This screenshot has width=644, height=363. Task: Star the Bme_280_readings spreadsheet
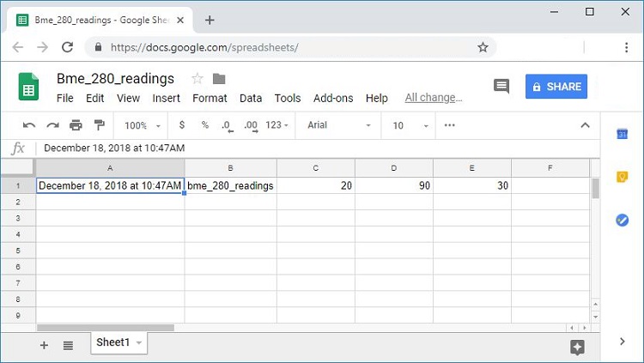tap(197, 79)
